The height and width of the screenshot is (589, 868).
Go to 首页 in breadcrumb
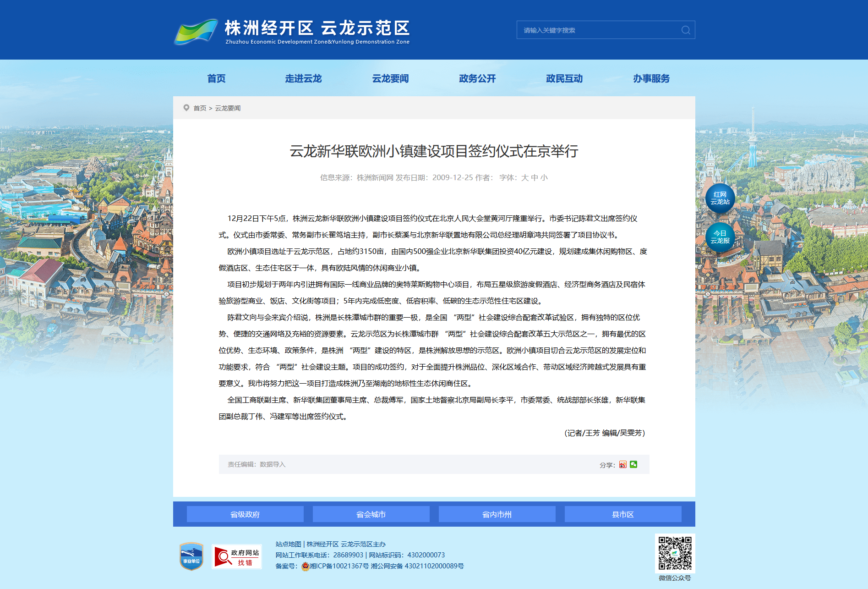(200, 108)
